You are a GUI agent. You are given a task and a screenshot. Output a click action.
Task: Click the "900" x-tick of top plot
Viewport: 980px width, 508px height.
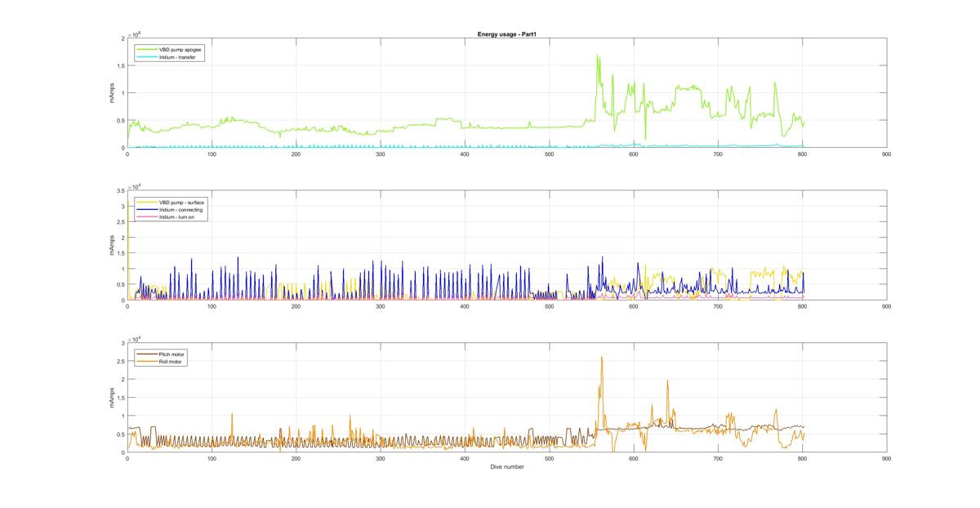pyautogui.click(x=886, y=154)
